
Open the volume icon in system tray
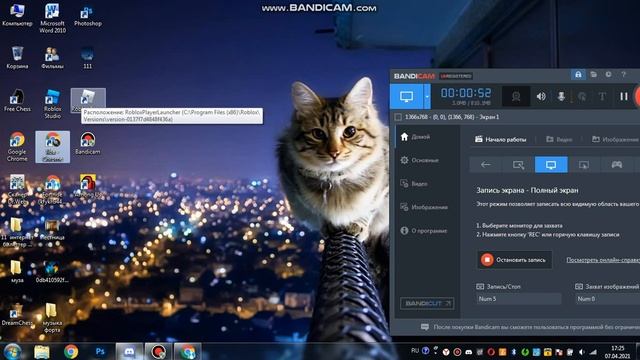click(582, 351)
